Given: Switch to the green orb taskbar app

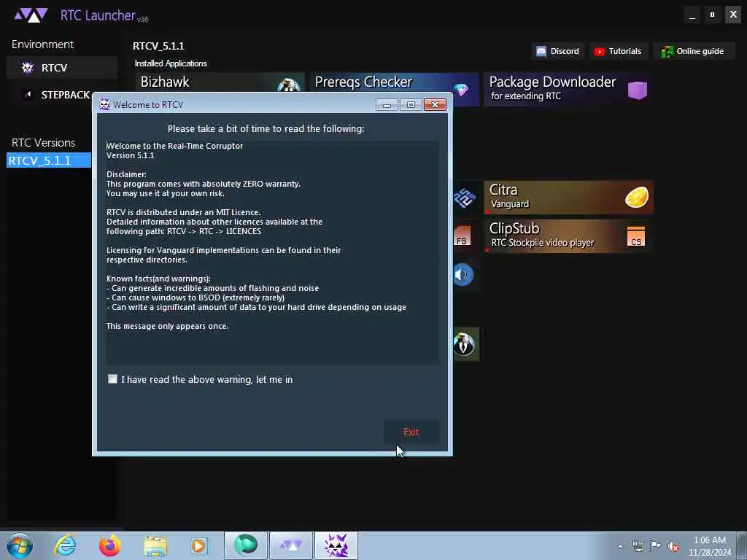Looking at the screenshot, I should click(245, 545).
